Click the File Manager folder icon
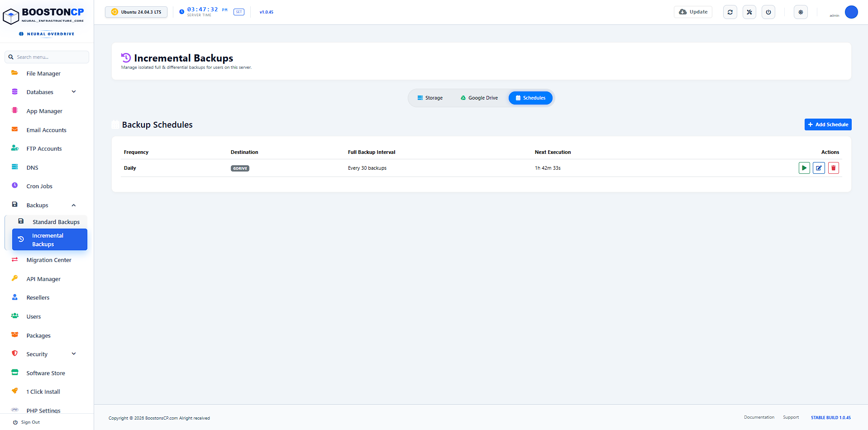868x430 pixels. (x=15, y=73)
